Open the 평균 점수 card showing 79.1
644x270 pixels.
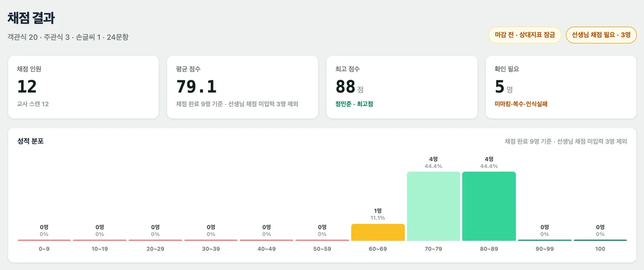[x=242, y=87]
